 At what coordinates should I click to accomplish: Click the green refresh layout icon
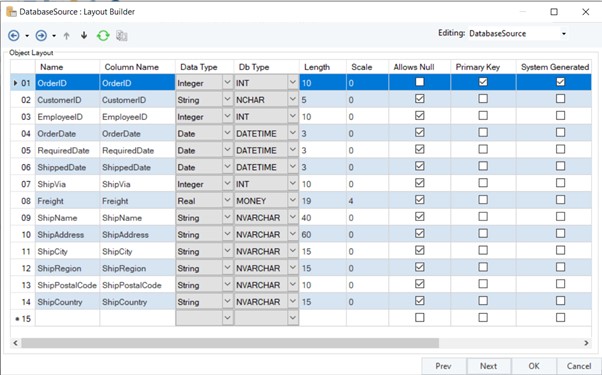[103, 36]
